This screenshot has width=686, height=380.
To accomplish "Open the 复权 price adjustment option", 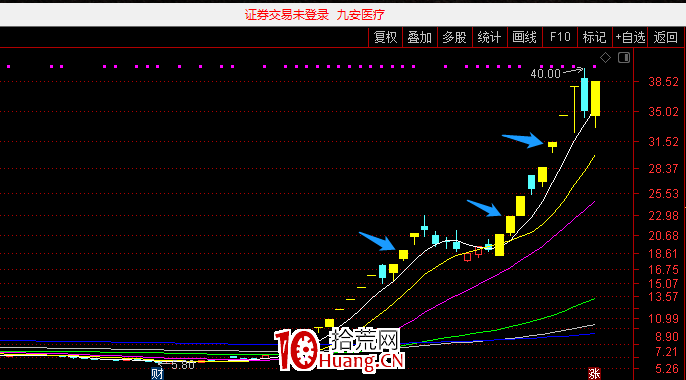I will click(385, 37).
